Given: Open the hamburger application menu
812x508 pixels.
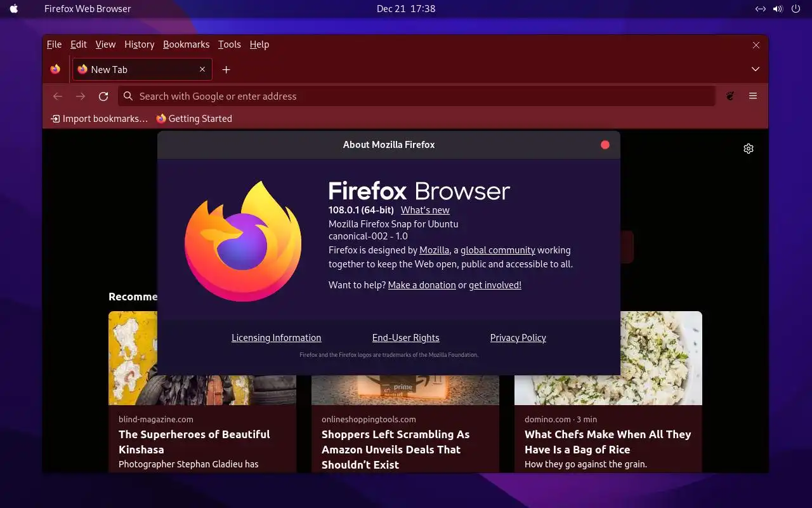Looking at the screenshot, I should point(753,96).
